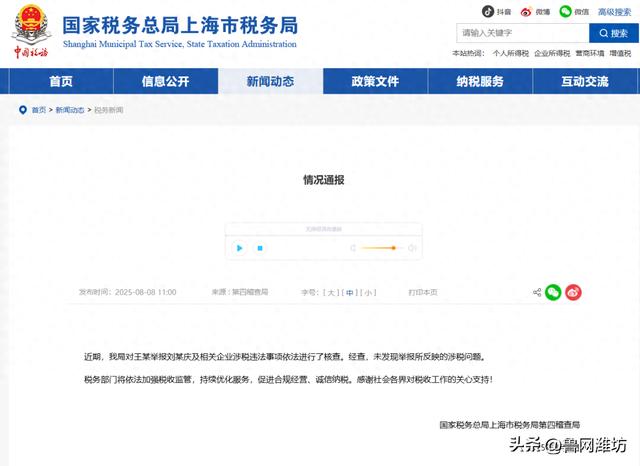Set font size to large (大)
Image resolution: width=640 pixels, height=466 pixels.
point(332,293)
